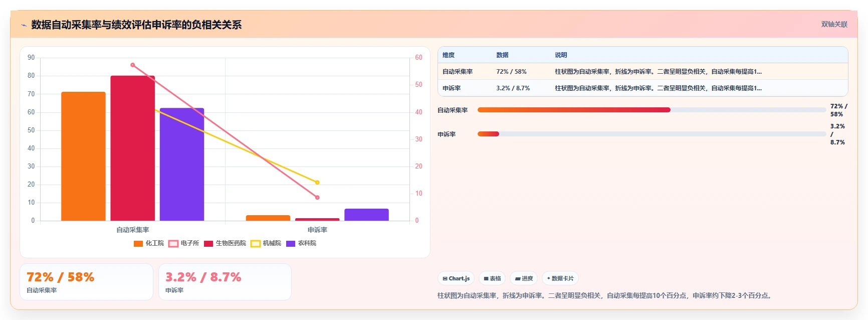
Task: Click the 70 tick on the left axis
Action: [31, 94]
